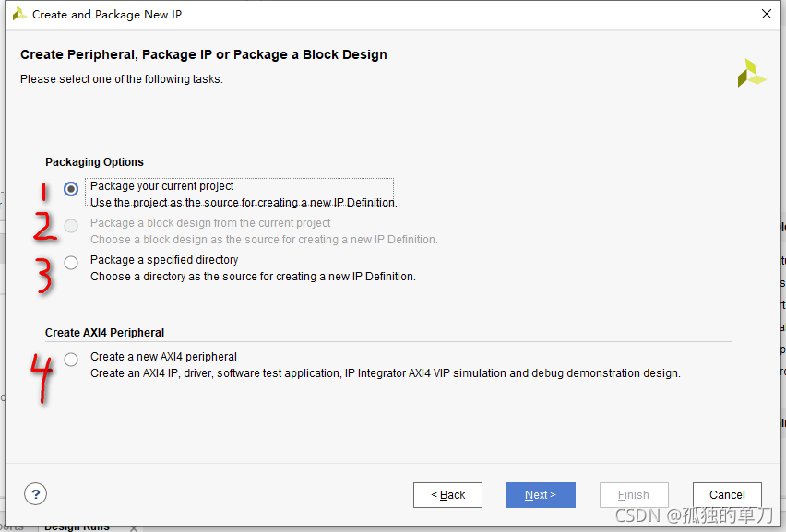The image size is (786, 532).
Task: Choose the Create a new AXI4 peripheral radio button
Action: coord(71,360)
